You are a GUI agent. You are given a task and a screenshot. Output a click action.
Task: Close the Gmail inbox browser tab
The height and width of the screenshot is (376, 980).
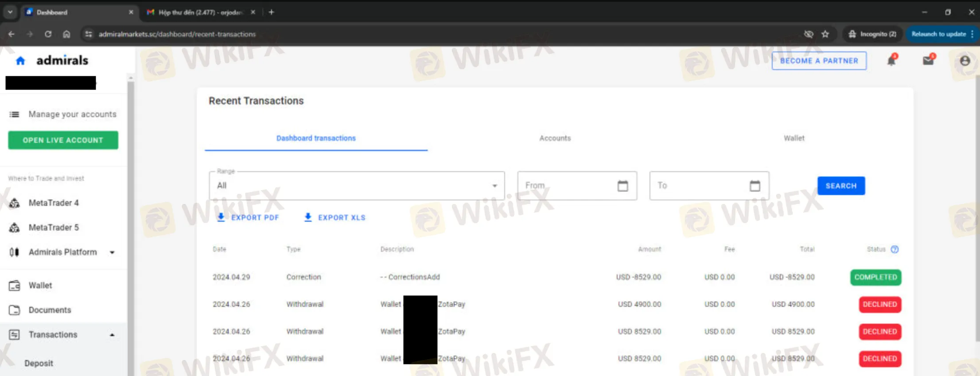253,12
